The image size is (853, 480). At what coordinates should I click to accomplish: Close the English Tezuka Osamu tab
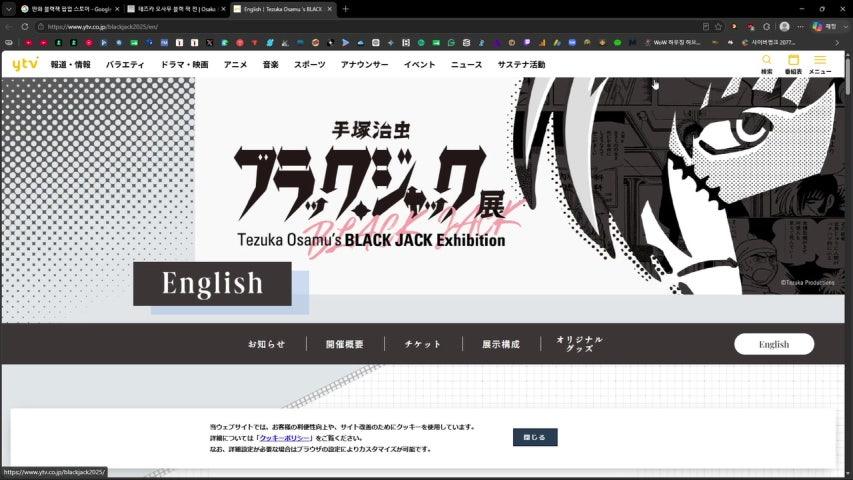[329, 9]
